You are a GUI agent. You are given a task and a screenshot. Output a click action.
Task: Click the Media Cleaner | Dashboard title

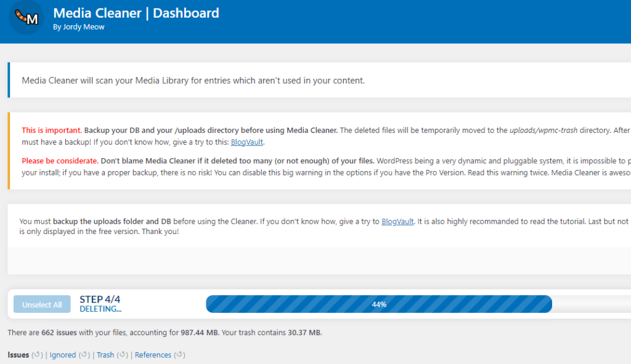pyautogui.click(x=136, y=12)
